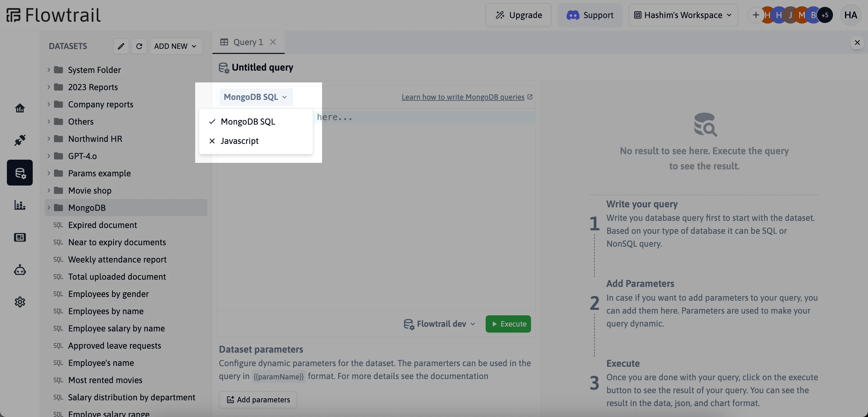
Task: Refresh the datasets list
Action: tap(139, 46)
